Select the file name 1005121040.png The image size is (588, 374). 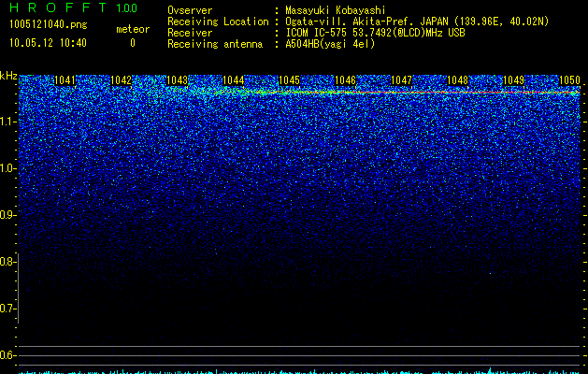coord(49,24)
